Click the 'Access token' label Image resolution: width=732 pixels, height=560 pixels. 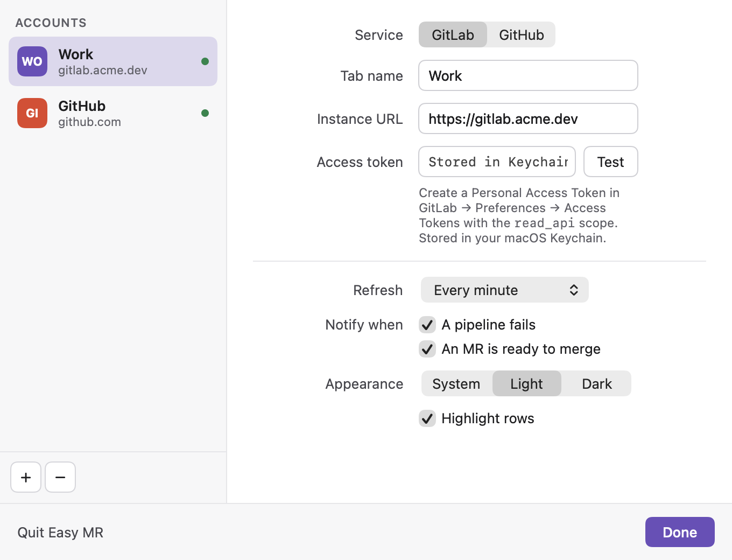(360, 162)
